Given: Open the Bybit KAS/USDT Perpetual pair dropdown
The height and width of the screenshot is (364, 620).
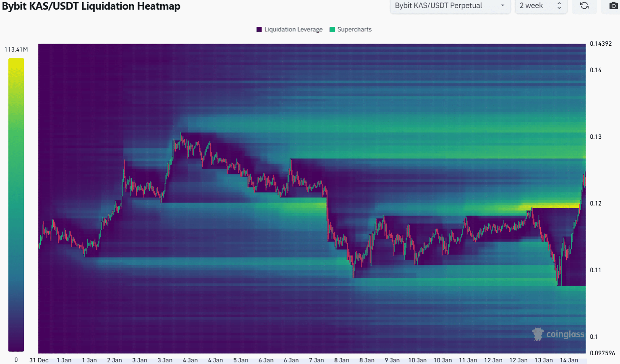Looking at the screenshot, I should [450, 6].
